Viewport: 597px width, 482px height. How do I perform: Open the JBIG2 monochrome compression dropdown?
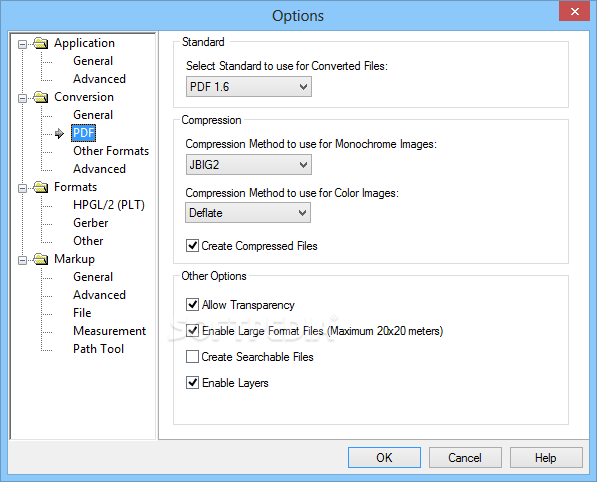249,164
